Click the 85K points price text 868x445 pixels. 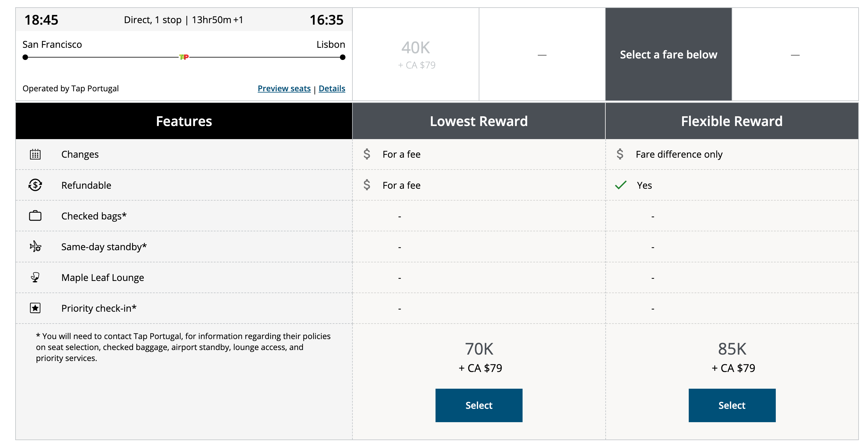coord(732,349)
